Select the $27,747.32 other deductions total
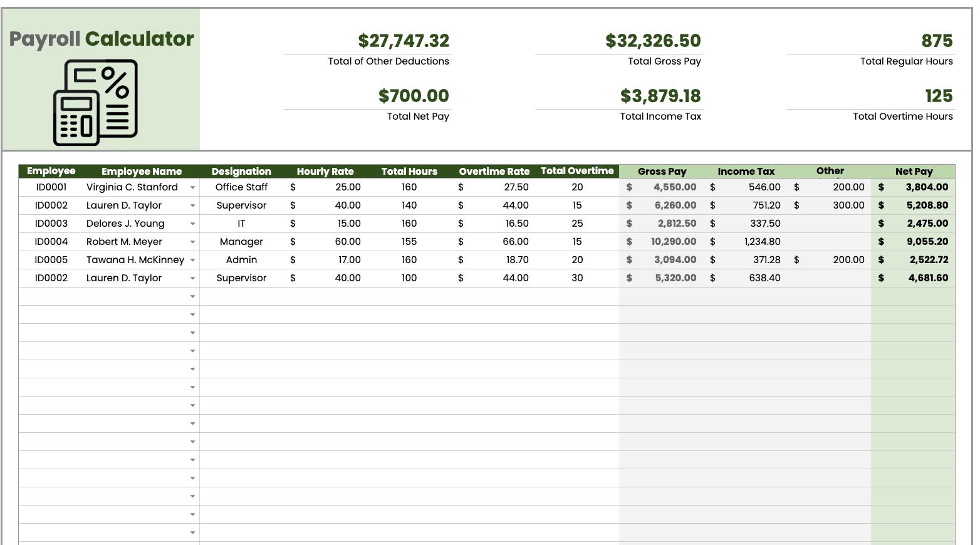The height and width of the screenshot is (545, 980). (x=404, y=41)
